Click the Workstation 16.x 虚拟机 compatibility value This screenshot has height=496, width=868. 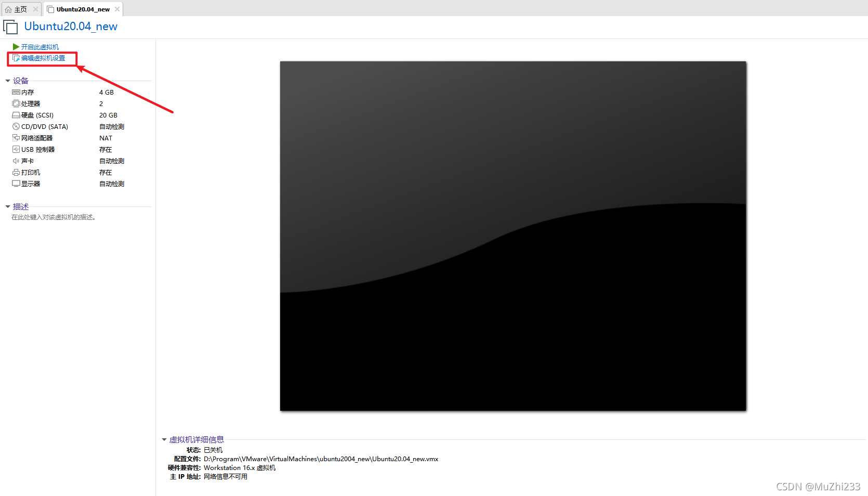click(x=240, y=468)
